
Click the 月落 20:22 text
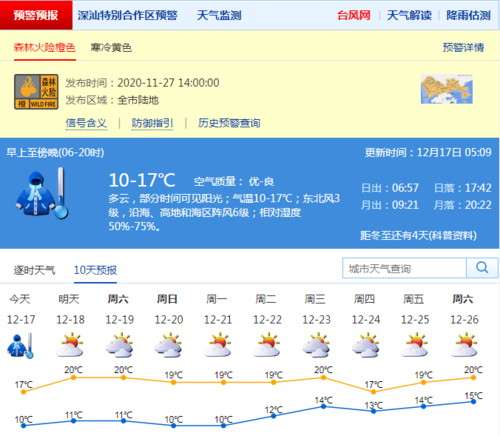click(463, 205)
